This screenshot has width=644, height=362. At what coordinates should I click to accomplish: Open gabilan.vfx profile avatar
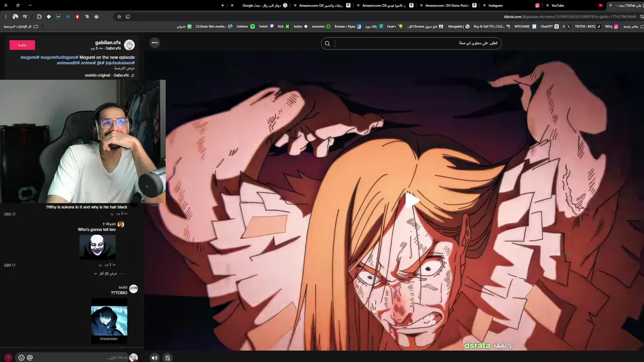(x=129, y=45)
